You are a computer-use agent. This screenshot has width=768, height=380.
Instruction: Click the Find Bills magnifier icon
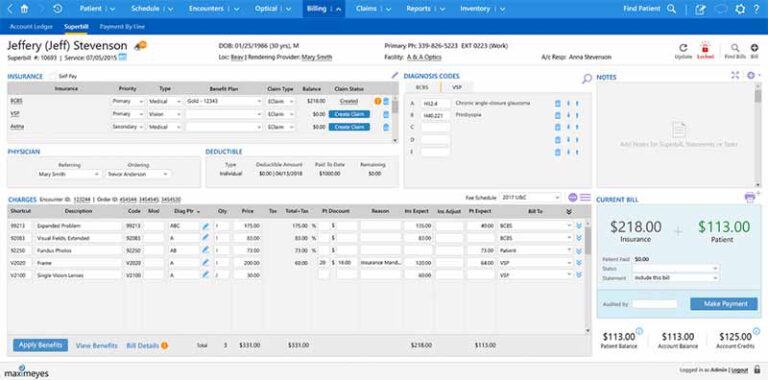pyautogui.click(x=735, y=48)
